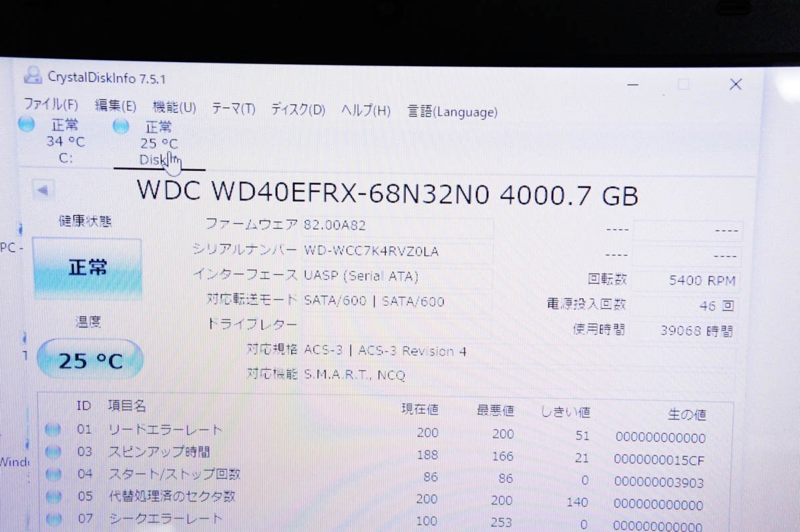The width and height of the screenshot is (800, 532).
Task: Click the power-on count 46 回 value
Action: [686, 306]
